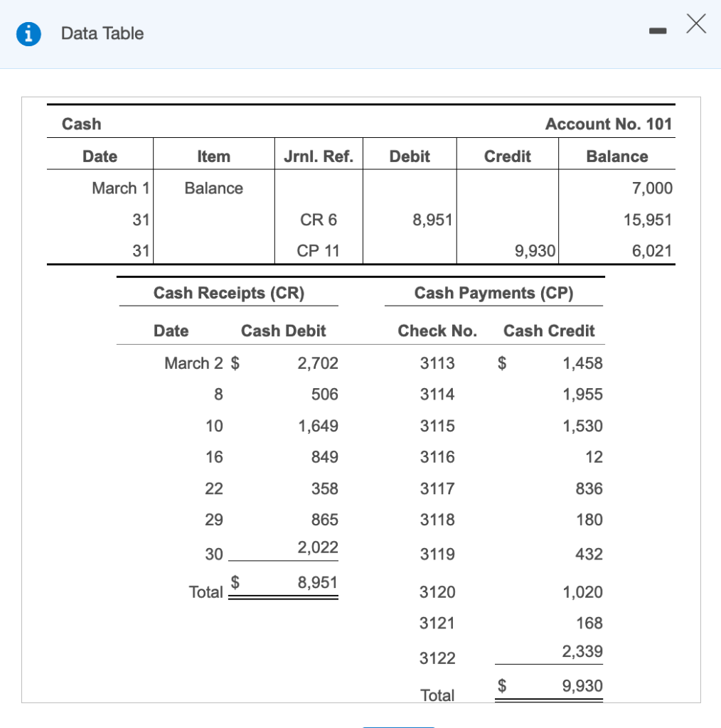Click the March 30 receipt of 2,022
Screen dimensions: 721x728
[321, 548]
